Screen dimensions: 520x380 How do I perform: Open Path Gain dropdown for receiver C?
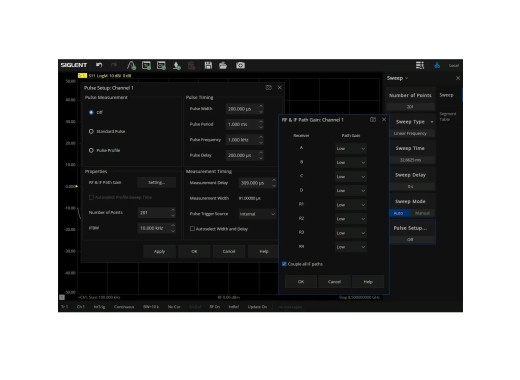[351, 176]
